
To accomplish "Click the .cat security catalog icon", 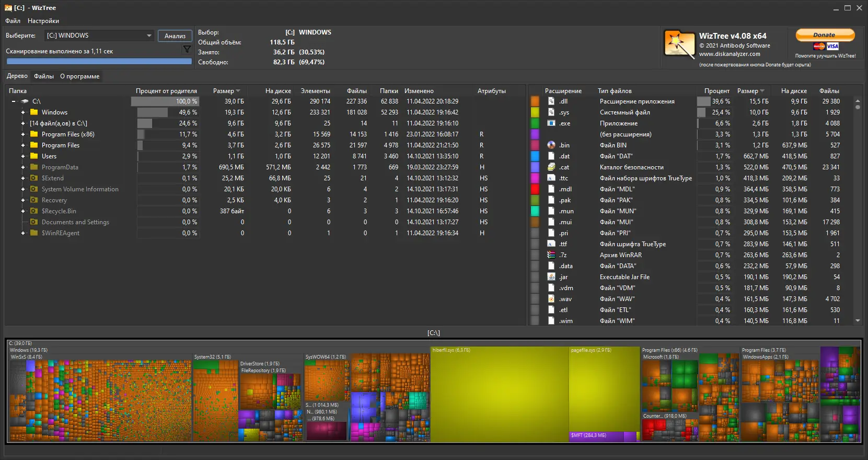I will click(551, 167).
